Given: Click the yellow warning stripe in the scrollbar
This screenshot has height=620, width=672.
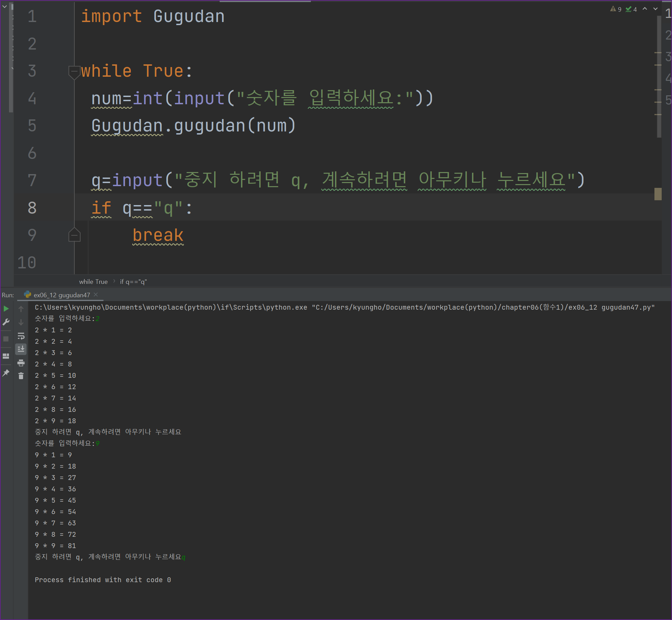Looking at the screenshot, I should click(x=658, y=194).
